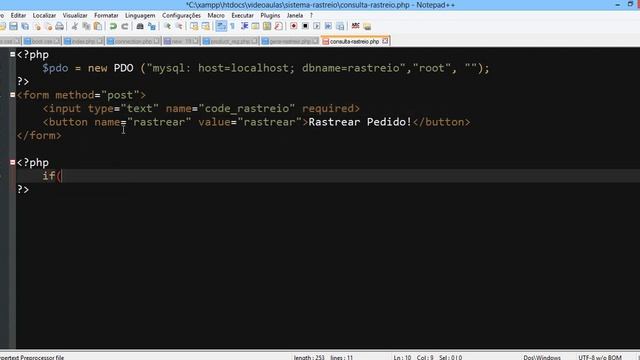Screen dimensions: 640x360
Task: Toggle the Word Wrap toolbar button
Action: click(x=221, y=27)
